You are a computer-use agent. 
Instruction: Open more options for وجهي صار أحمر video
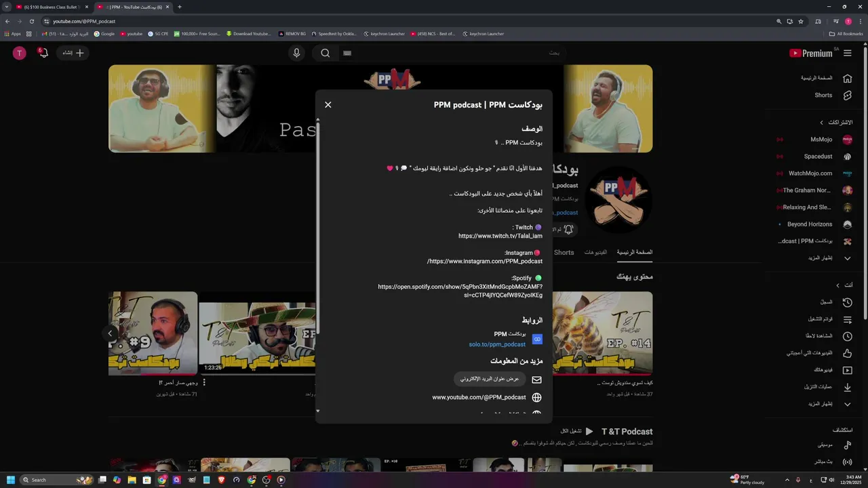coord(204,383)
